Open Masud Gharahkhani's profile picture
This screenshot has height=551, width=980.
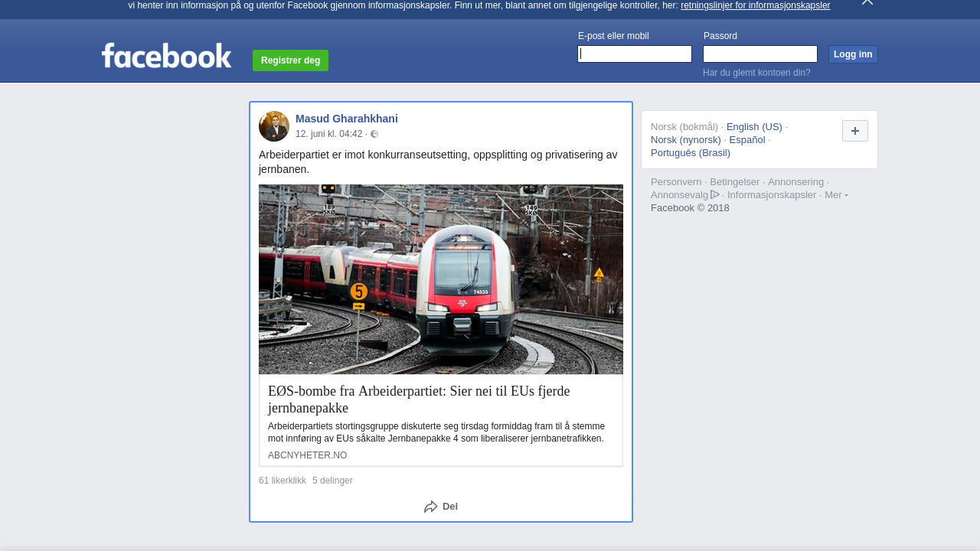[274, 126]
